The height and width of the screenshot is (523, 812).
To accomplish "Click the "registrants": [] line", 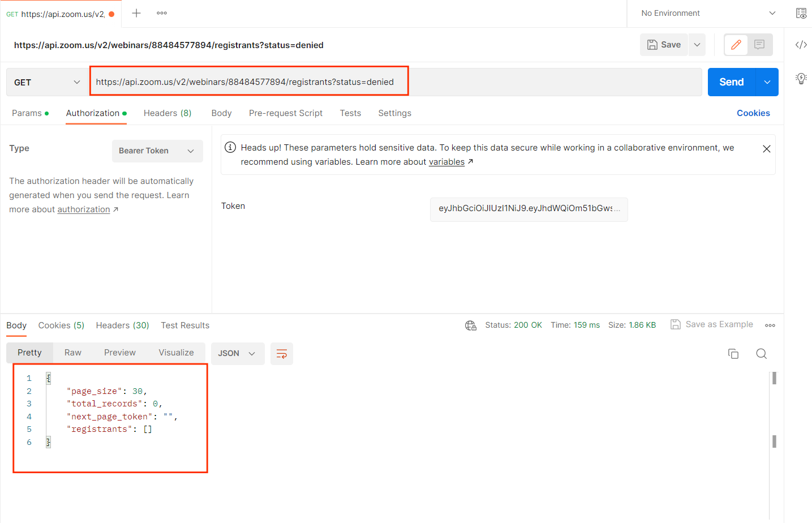I will click(110, 429).
